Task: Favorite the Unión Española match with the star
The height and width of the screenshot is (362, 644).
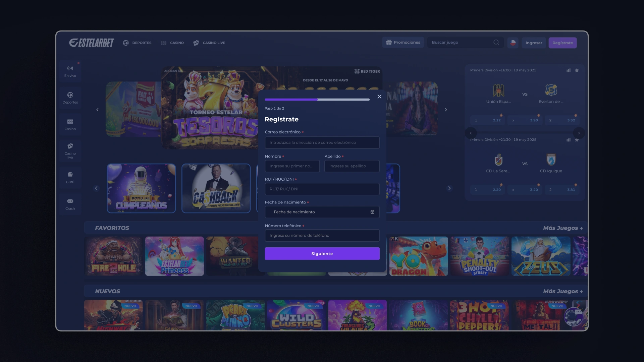Action: coord(577,70)
